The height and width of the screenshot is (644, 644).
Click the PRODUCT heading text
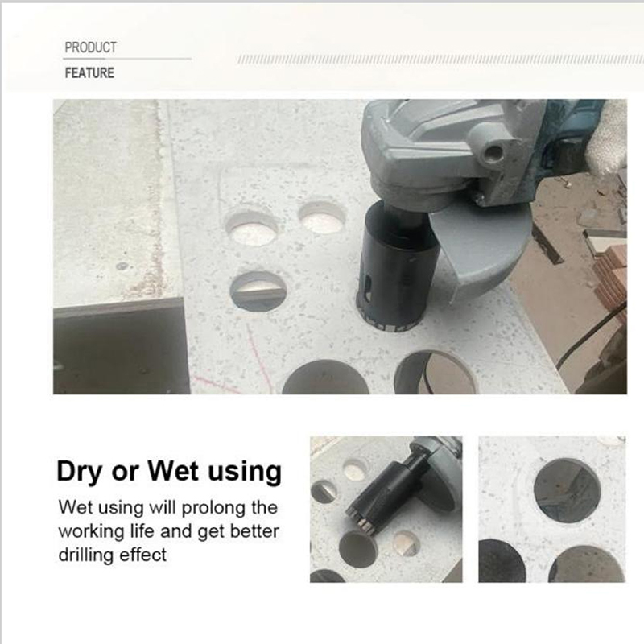tap(90, 47)
